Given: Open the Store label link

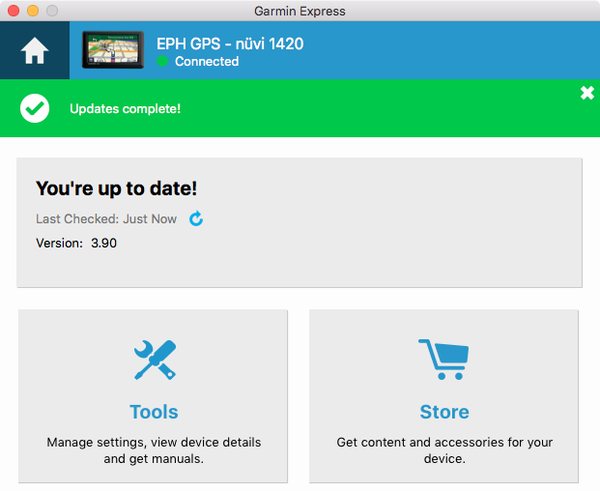Looking at the screenshot, I should click(444, 412).
